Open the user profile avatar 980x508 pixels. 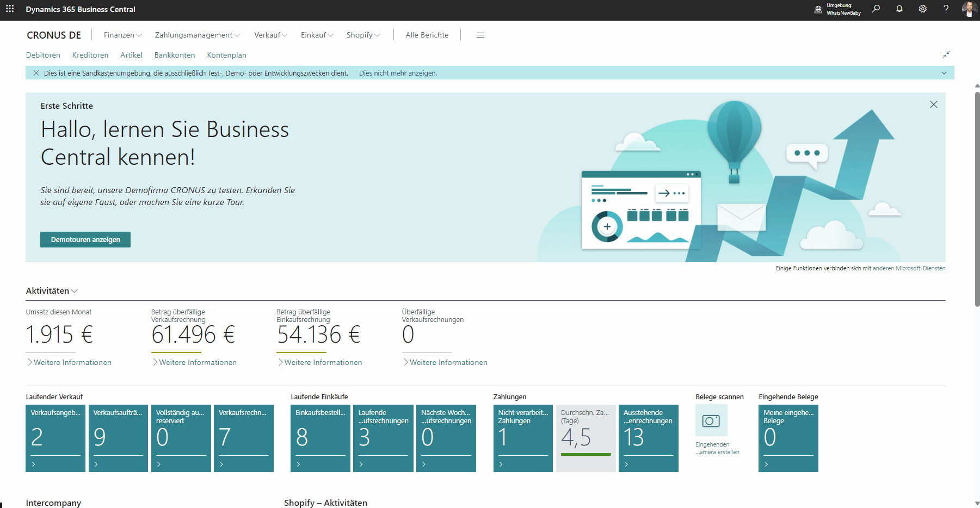[969, 9]
